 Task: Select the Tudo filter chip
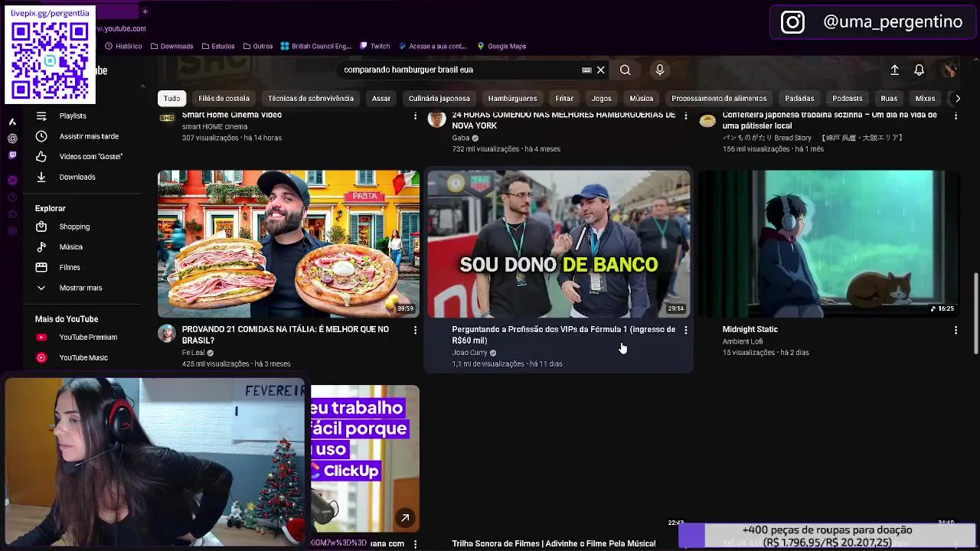click(171, 98)
